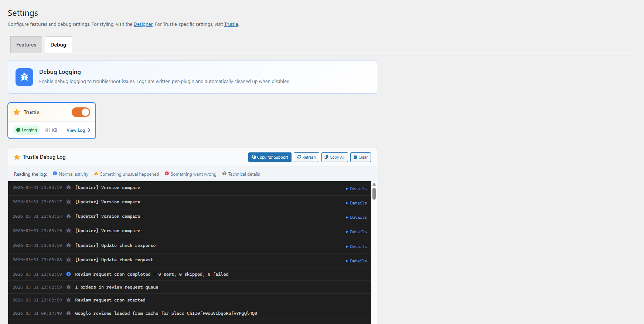Click the warning triangle icon in legend

(x=96, y=173)
